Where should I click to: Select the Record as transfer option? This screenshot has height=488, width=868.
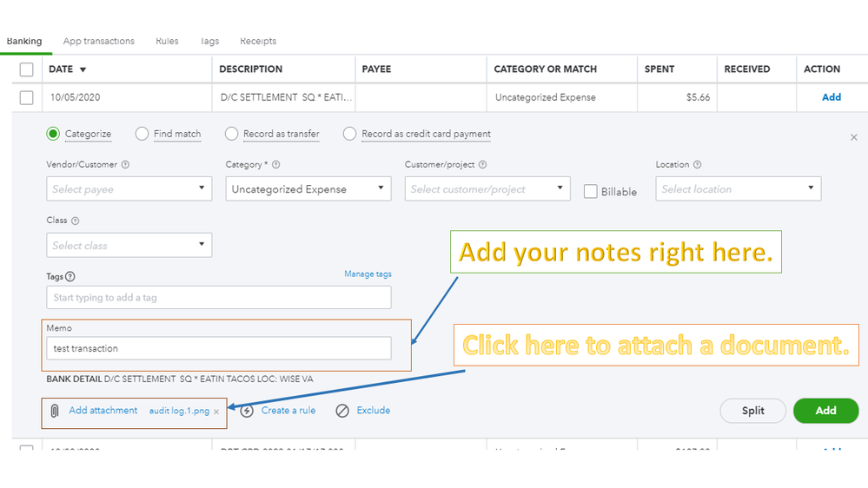click(x=231, y=134)
